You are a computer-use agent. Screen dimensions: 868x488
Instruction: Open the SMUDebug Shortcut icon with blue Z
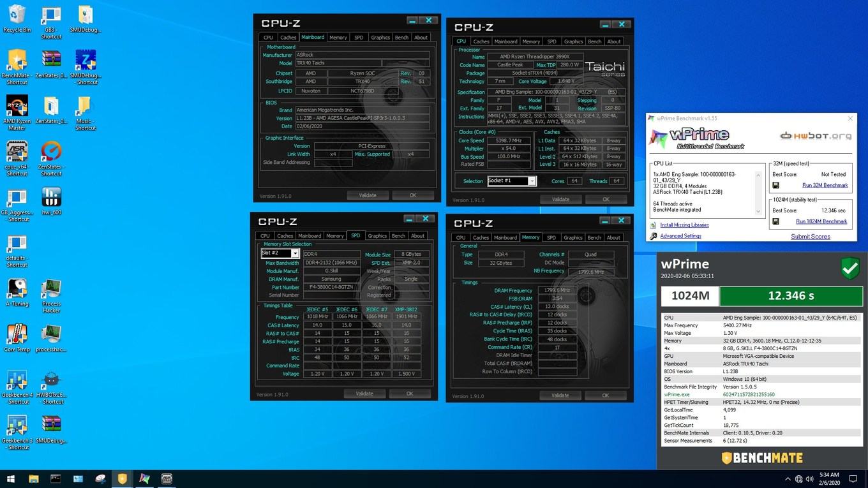tap(85, 67)
